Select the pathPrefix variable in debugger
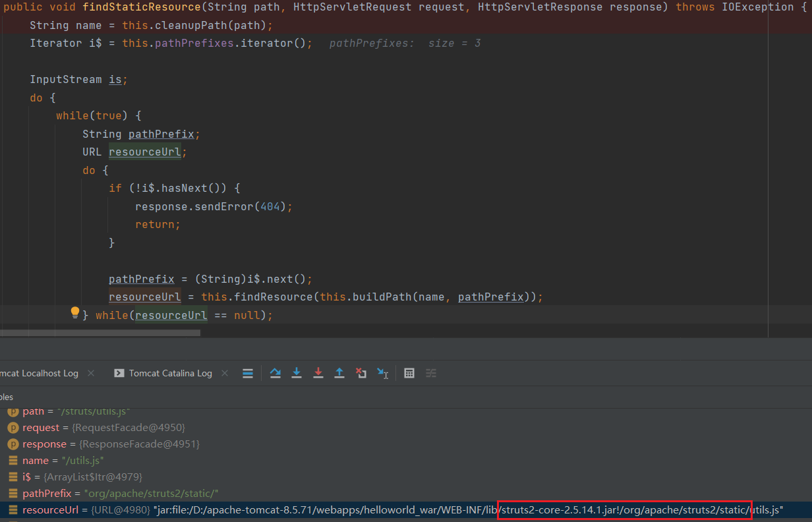812x522 pixels. (46, 494)
